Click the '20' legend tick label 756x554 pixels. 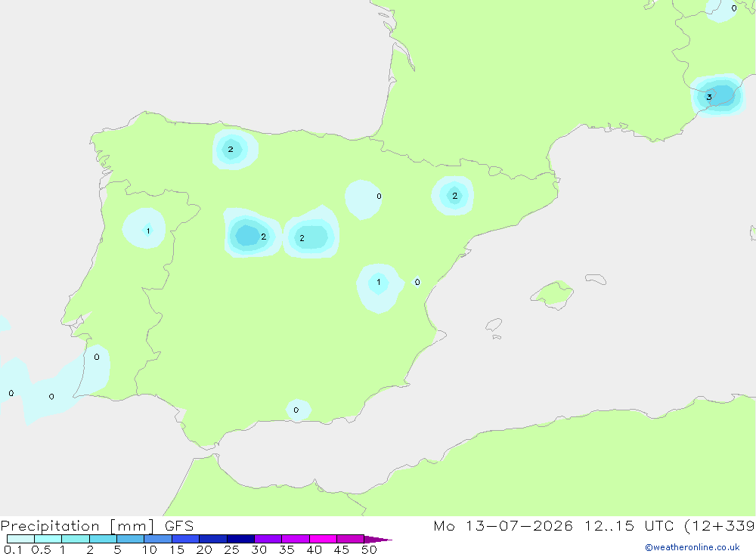pos(204,549)
